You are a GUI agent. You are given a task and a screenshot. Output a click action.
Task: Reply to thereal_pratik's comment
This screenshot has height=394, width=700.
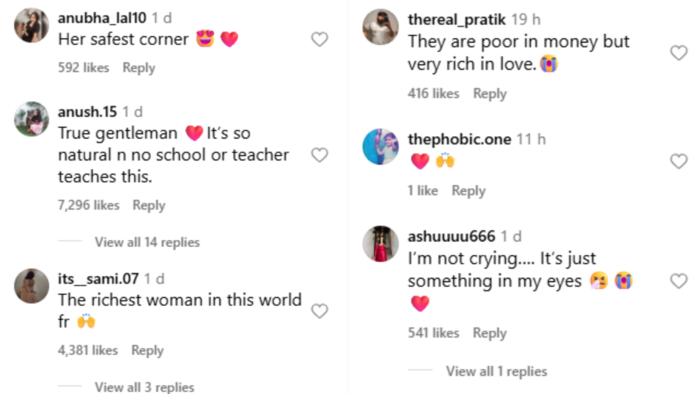pos(490,94)
